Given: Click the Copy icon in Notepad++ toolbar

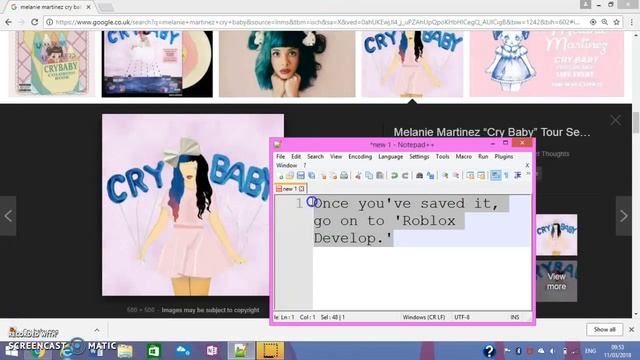Looking at the screenshot, I should [369, 176].
